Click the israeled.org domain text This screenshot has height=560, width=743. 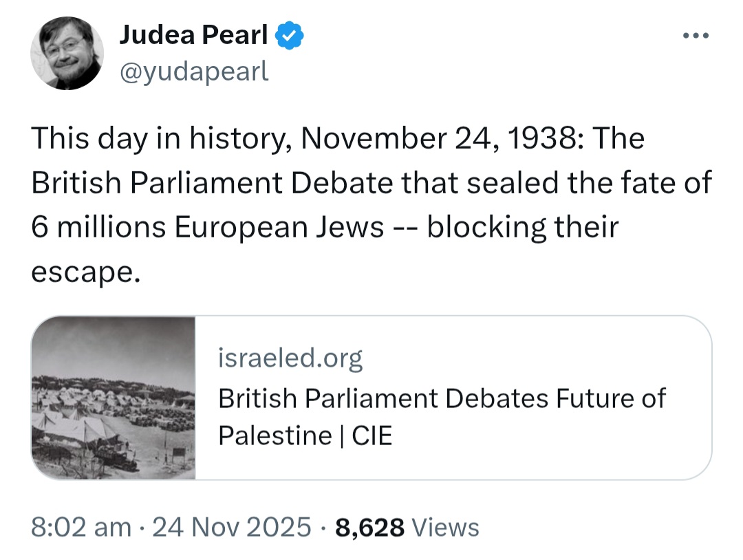click(290, 358)
